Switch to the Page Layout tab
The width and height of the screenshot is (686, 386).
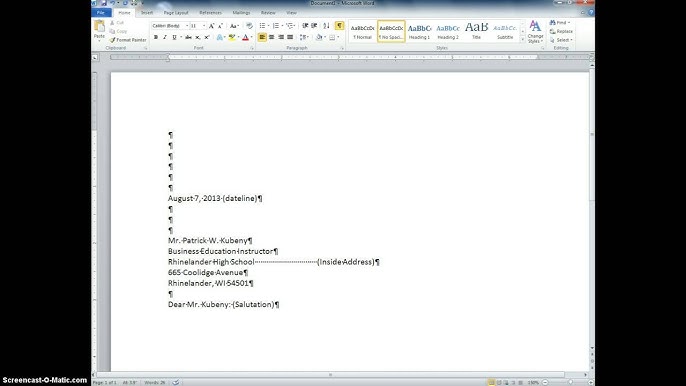tap(176, 13)
